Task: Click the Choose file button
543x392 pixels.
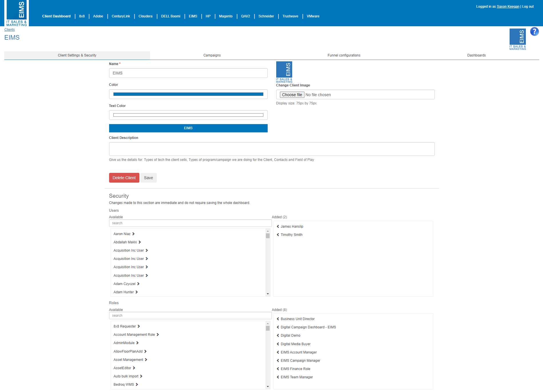Action: click(292, 95)
